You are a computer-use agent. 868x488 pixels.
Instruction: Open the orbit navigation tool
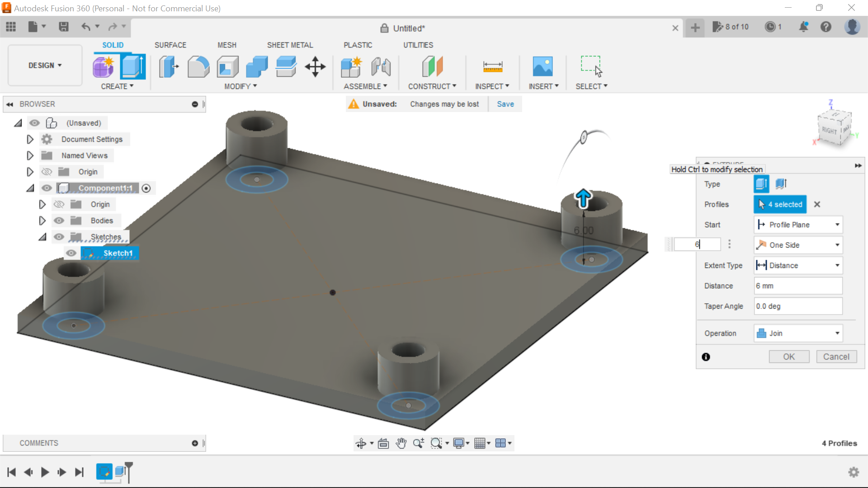pos(361,443)
